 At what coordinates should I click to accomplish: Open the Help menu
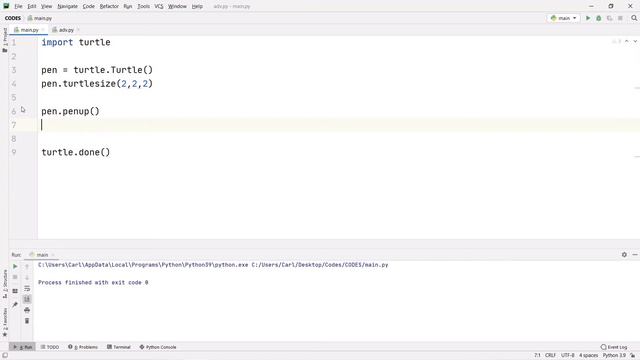[x=197, y=6]
